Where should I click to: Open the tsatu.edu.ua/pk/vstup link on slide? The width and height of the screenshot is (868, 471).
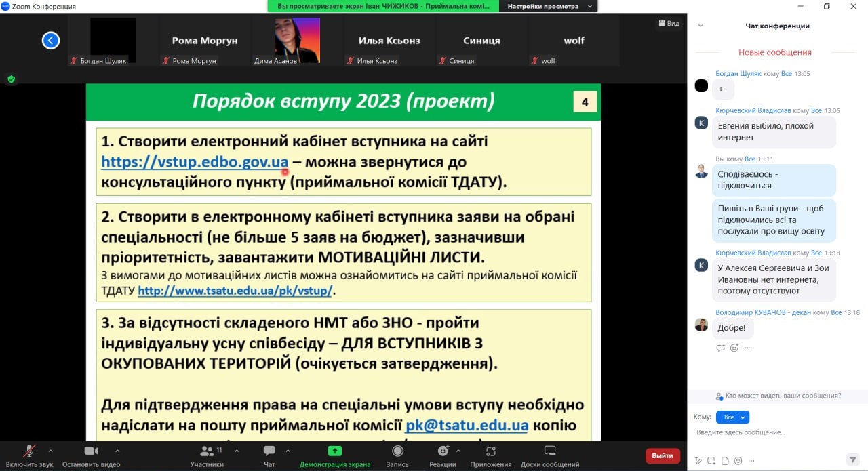[x=235, y=290]
